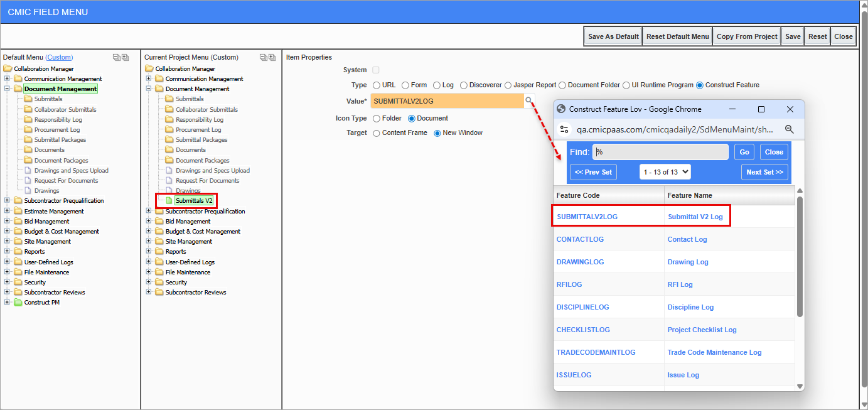Expand Bid Management in Current Project Menu
The image size is (868, 410).
pyautogui.click(x=149, y=222)
